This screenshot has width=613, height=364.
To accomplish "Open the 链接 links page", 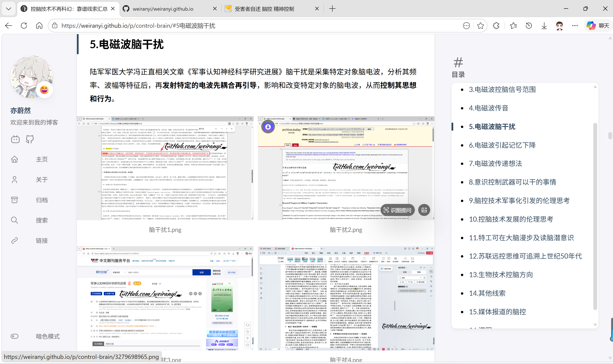I will [x=29, y=240].
